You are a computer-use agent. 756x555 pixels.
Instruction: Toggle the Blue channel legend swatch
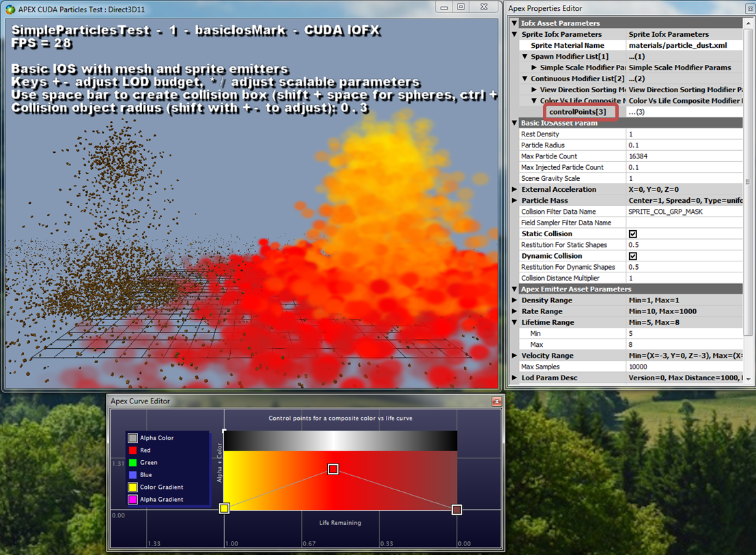(x=132, y=475)
